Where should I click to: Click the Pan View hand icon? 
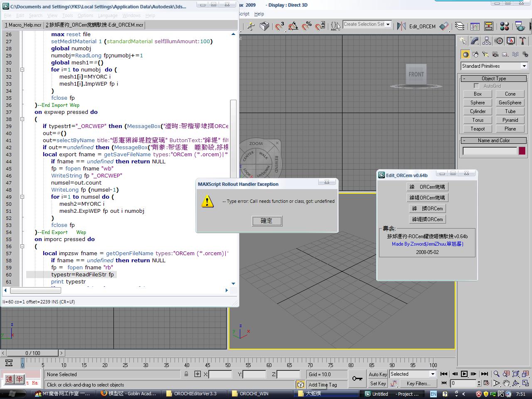point(506,383)
